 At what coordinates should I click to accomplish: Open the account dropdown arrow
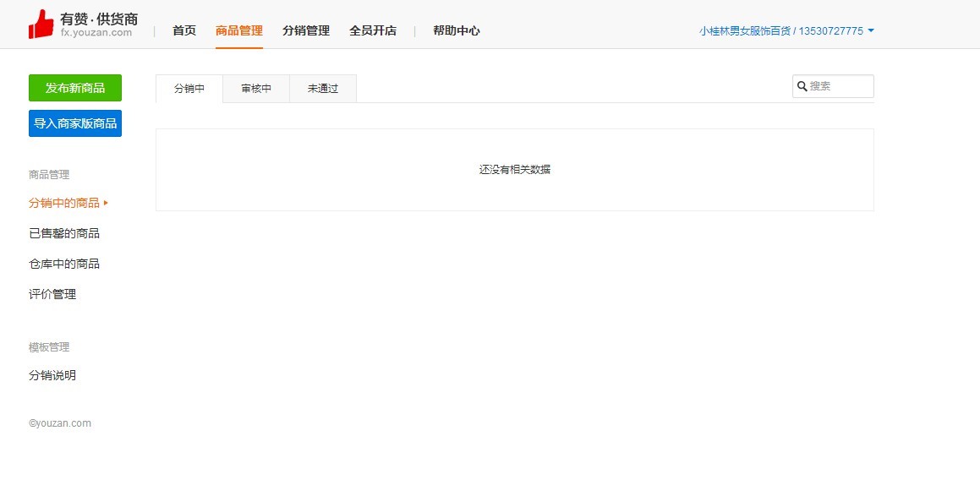[871, 30]
